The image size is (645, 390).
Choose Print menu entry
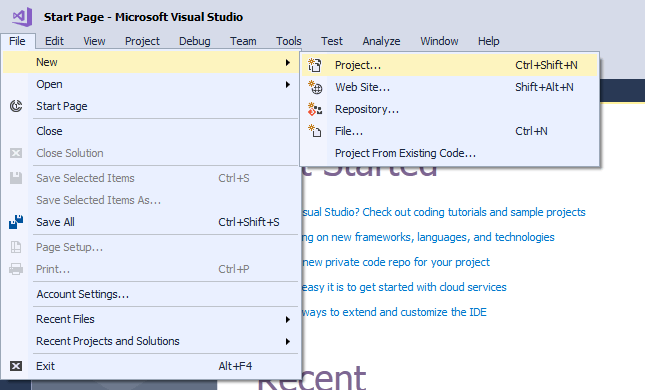[151, 269]
